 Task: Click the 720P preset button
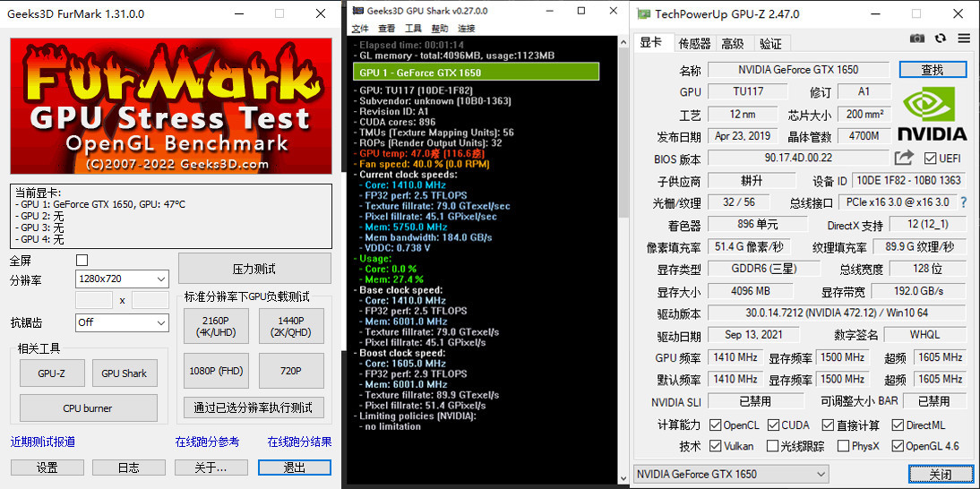click(291, 371)
